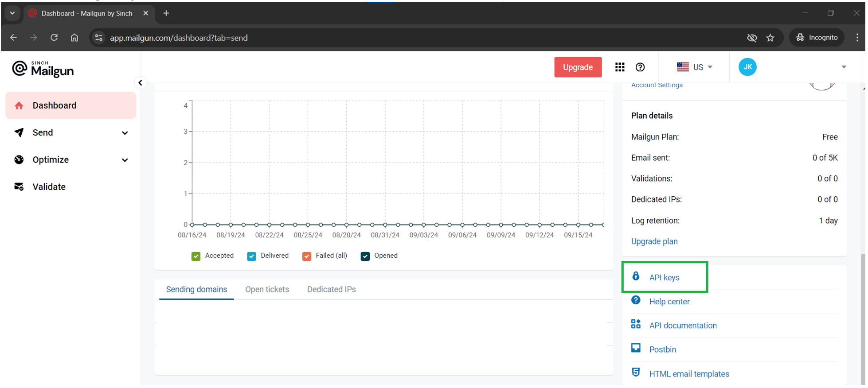The height and width of the screenshot is (388, 868).
Task: Switch to the Dedicated IPs tab
Action: 331,289
